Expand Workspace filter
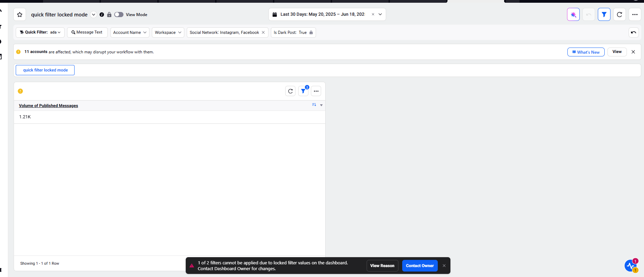 (x=168, y=32)
